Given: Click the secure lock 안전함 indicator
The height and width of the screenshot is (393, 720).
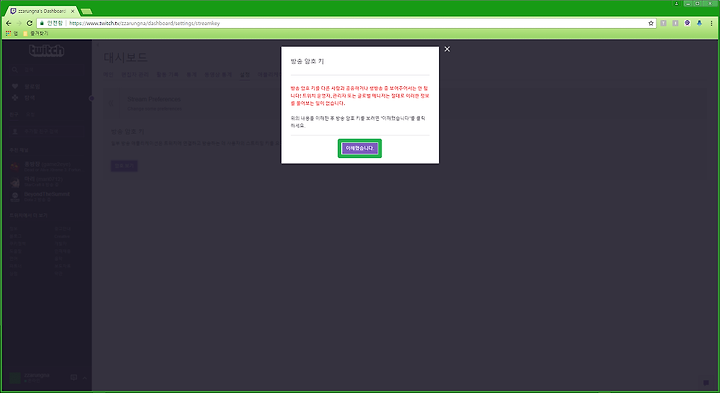Looking at the screenshot, I should point(51,23).
